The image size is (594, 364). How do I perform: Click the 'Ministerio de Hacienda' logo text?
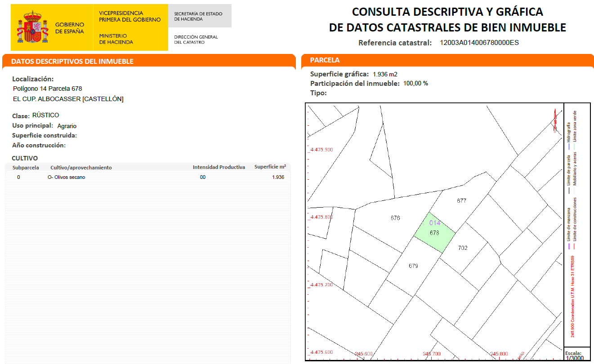(x=116, y=39)
